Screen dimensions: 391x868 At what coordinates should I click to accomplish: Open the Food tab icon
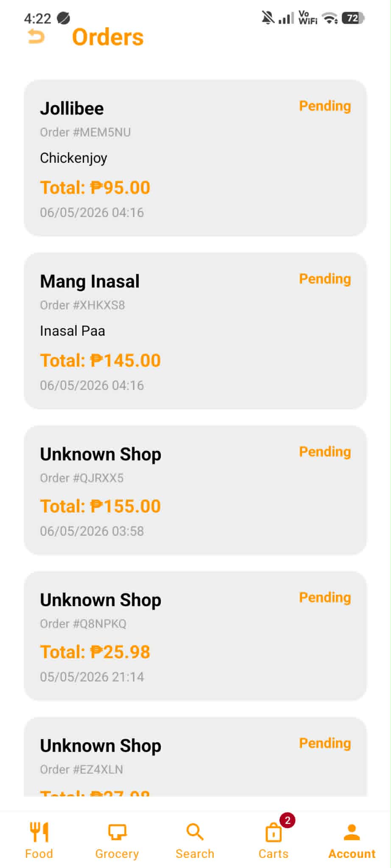39,832
